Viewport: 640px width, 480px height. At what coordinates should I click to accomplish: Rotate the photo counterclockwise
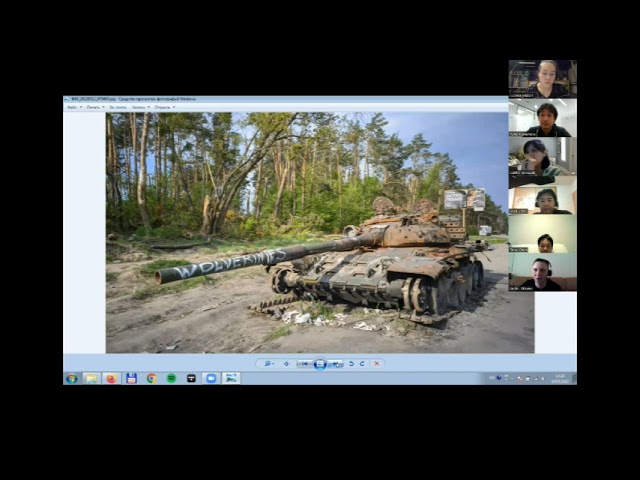click(351, 364)
